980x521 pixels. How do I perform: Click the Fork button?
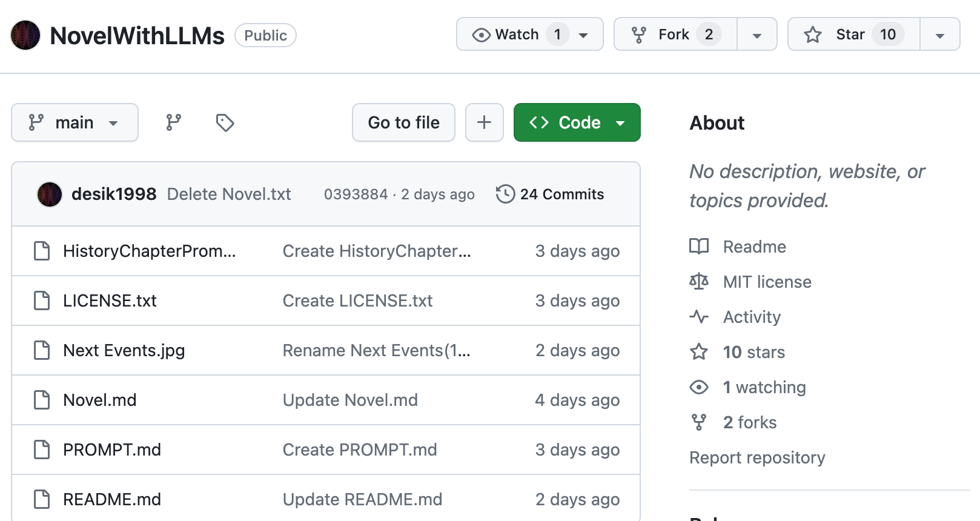click(675, 34)
